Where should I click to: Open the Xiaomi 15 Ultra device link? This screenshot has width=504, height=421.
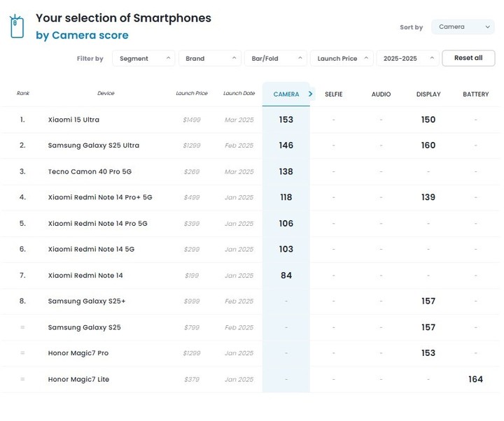(73, 120)
